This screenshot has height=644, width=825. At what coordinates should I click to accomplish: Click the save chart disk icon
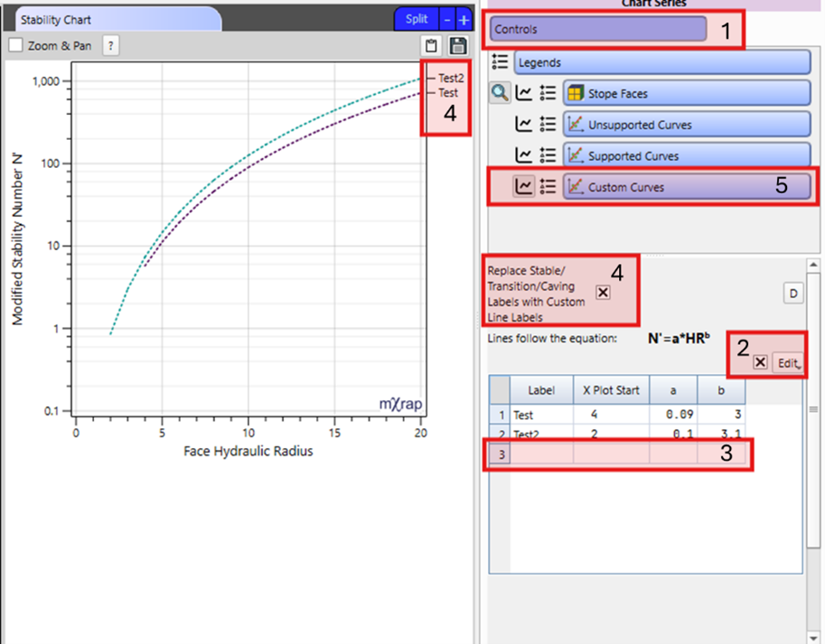pyautogui.click(x=458, y=46)
